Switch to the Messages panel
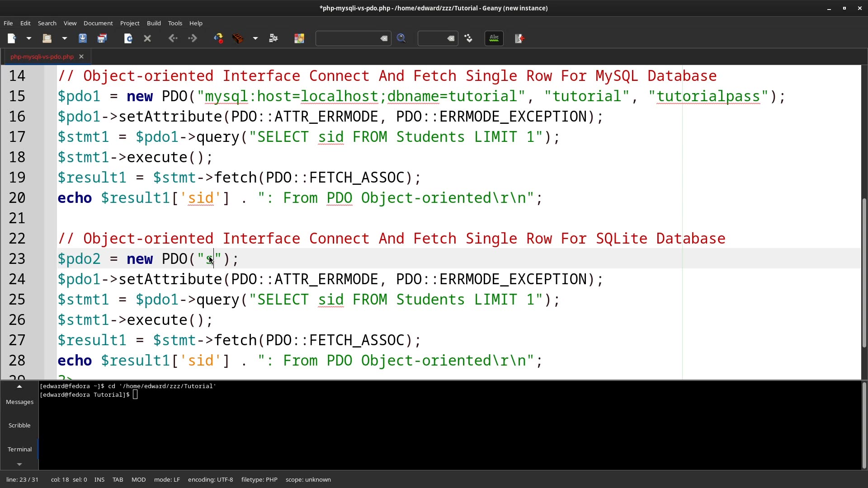The height and width of the screenshot is (488, 868). [19, 402]
